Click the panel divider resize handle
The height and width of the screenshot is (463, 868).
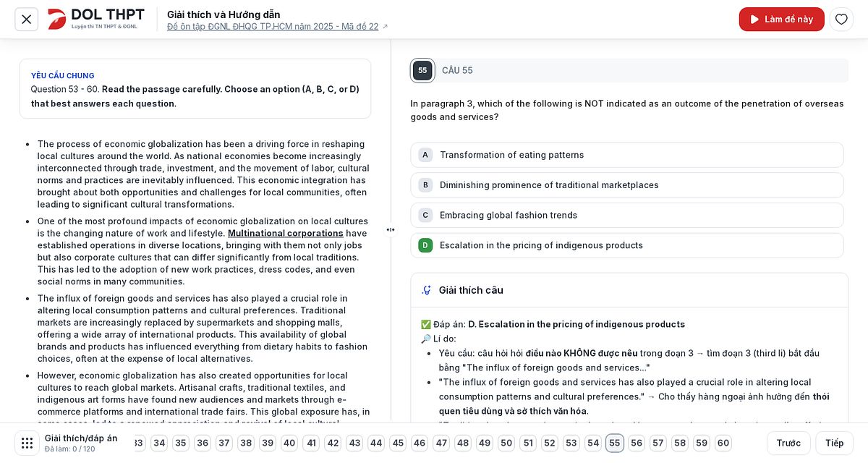391,230
